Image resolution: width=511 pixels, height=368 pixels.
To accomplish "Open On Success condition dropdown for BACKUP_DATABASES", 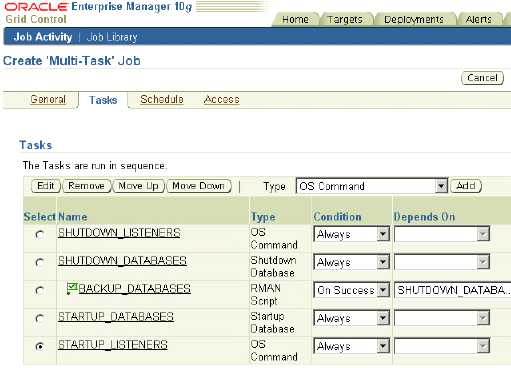I will coord(351,290).
